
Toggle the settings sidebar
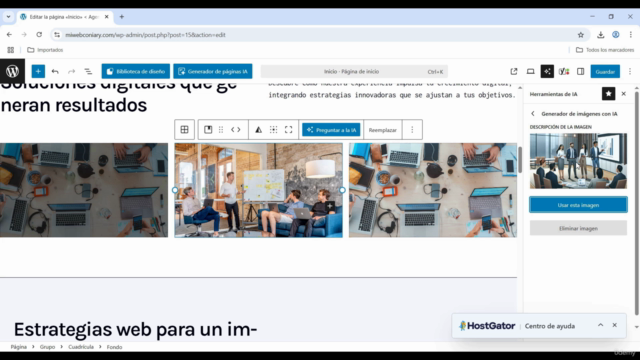coord(580,71)
